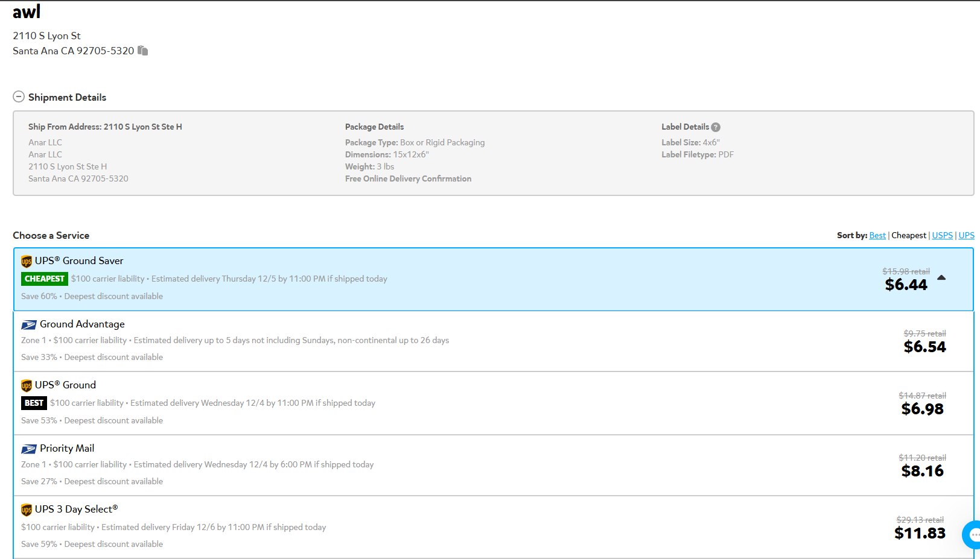Click the Save 27% discount text
This screenshot has width=980, height=559.
pyautogui.click(x=92, y=481)
